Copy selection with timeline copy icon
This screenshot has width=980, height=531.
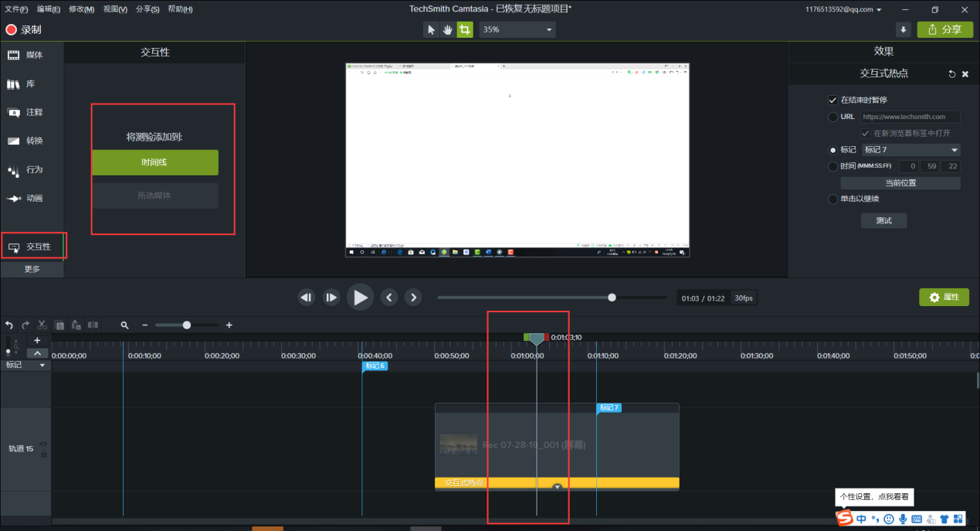(60, 325)
